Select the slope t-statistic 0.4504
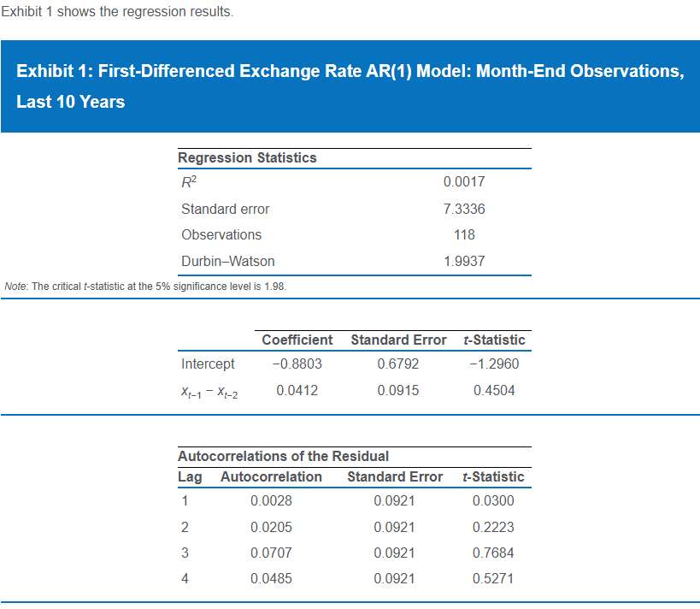Screen dimensions: 700x609 (493, 390)
